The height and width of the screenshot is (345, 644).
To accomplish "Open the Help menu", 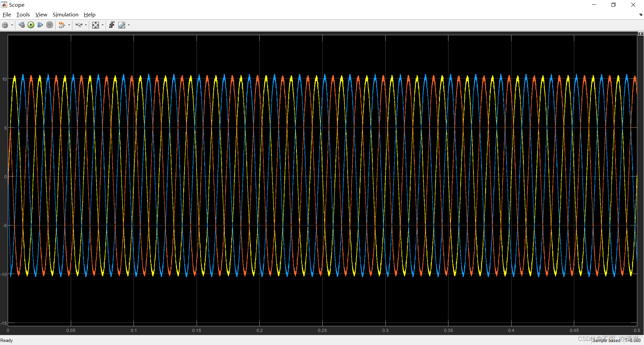I will pos(90,15).
